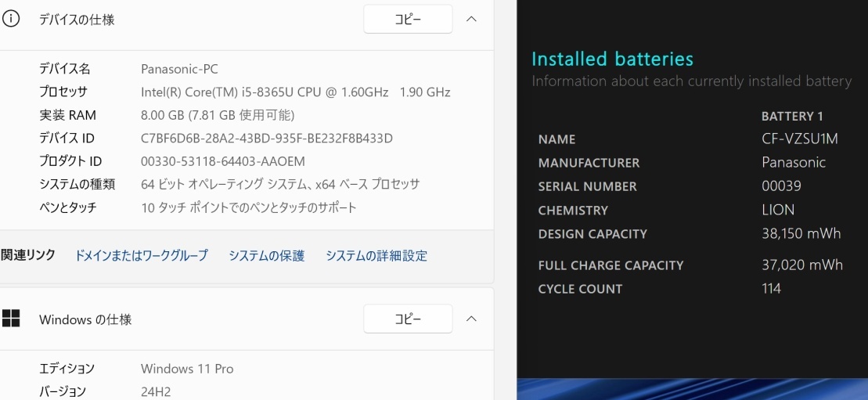Click the Windows の仕様 header title
Screen dimensions: 868x400
click(x=85, y=319)
